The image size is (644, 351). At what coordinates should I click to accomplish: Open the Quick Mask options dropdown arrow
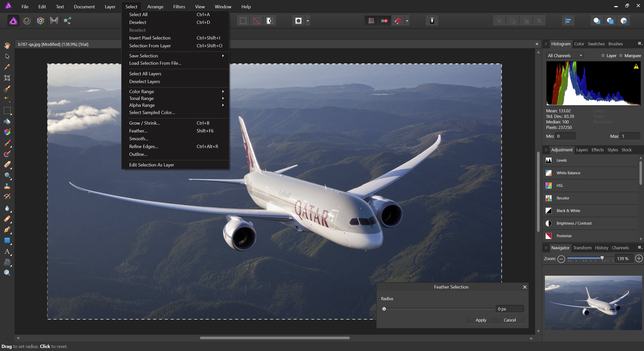[x=307, y=21]
